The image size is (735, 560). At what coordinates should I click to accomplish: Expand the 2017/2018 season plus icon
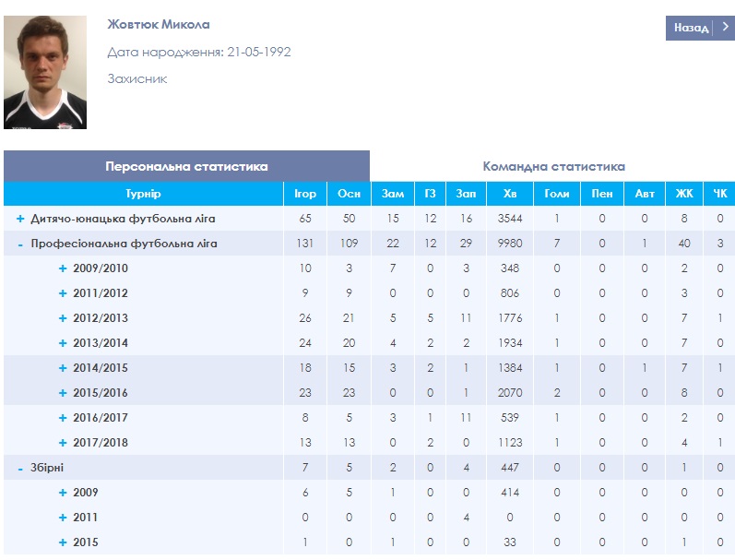[x=63, y=442]
